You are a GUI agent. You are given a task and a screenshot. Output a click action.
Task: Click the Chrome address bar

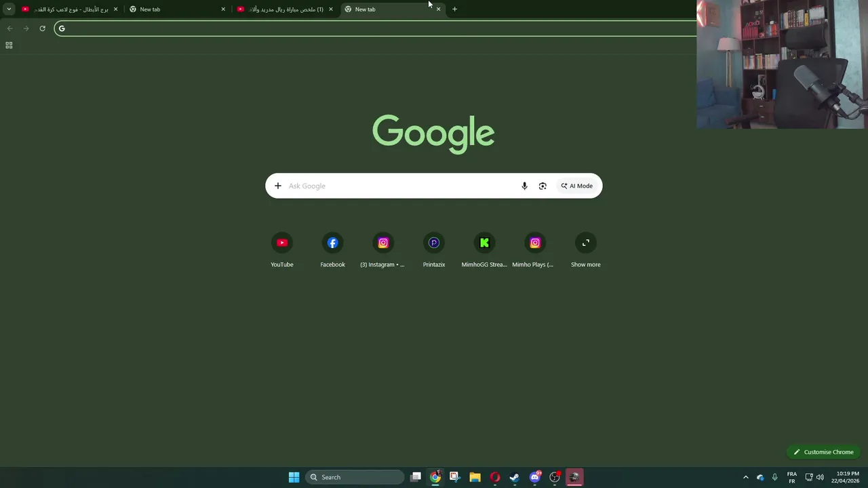click(x=376, y=28)
